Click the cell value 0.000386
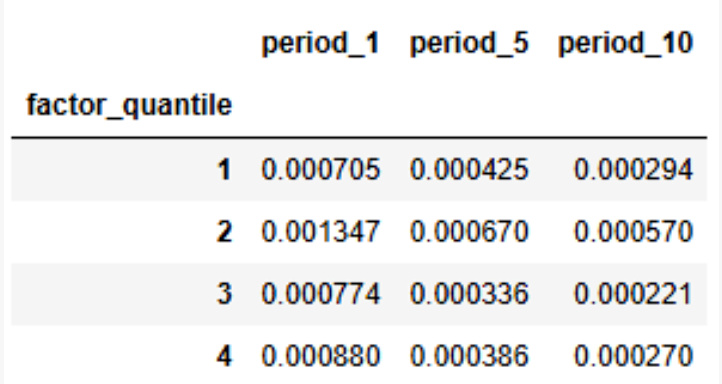Viewport: 722px width, 384px height. [x=469, y=356]
